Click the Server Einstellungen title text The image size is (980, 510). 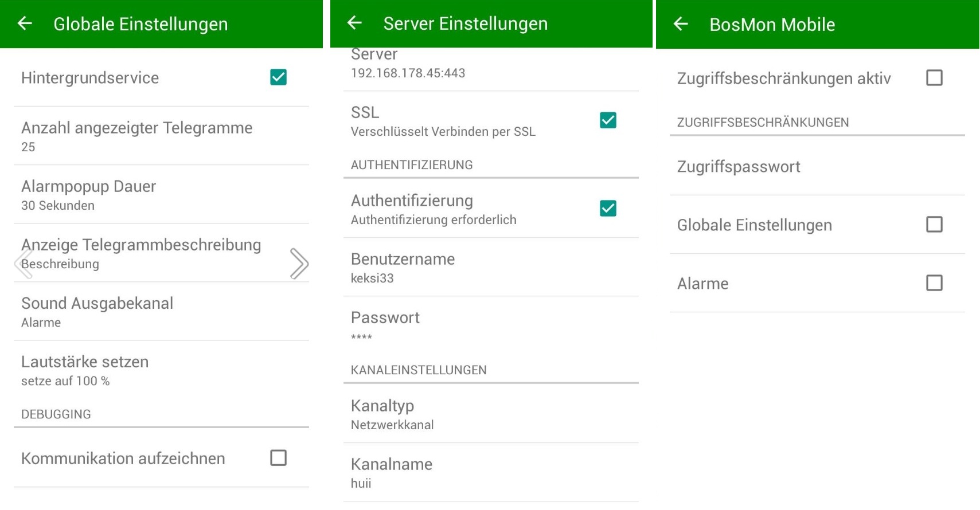(x=466, y=23)
